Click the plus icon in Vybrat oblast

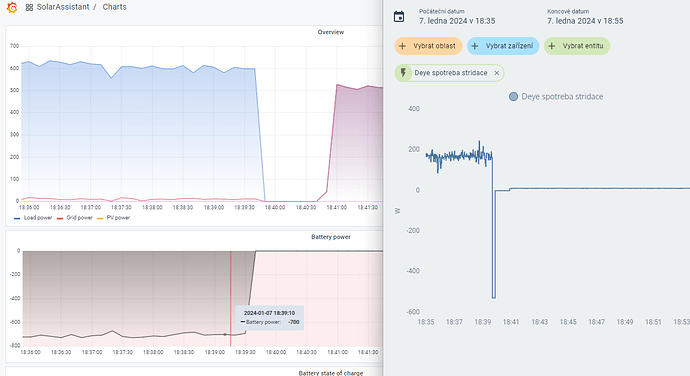tap(402, 46)
